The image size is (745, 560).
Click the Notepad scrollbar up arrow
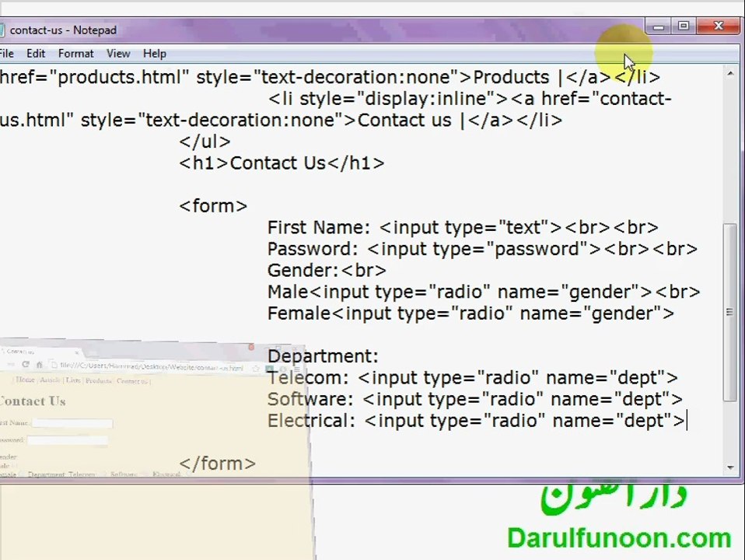coord(730,74)
